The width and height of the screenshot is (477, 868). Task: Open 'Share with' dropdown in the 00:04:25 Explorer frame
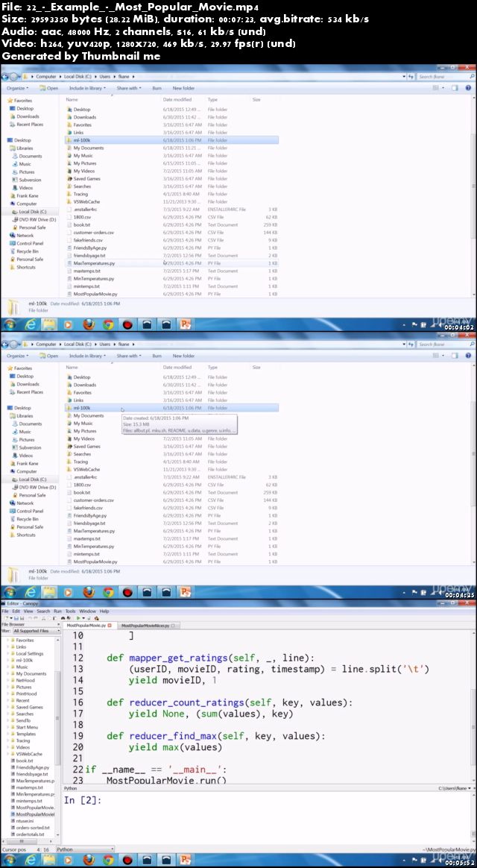coord(129,356)
